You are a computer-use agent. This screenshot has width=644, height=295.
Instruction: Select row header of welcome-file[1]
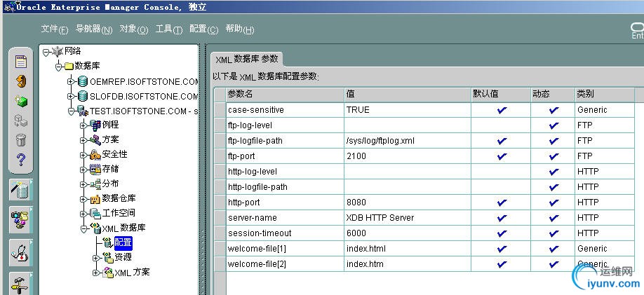pyautogui.click(x=220, y=249)
